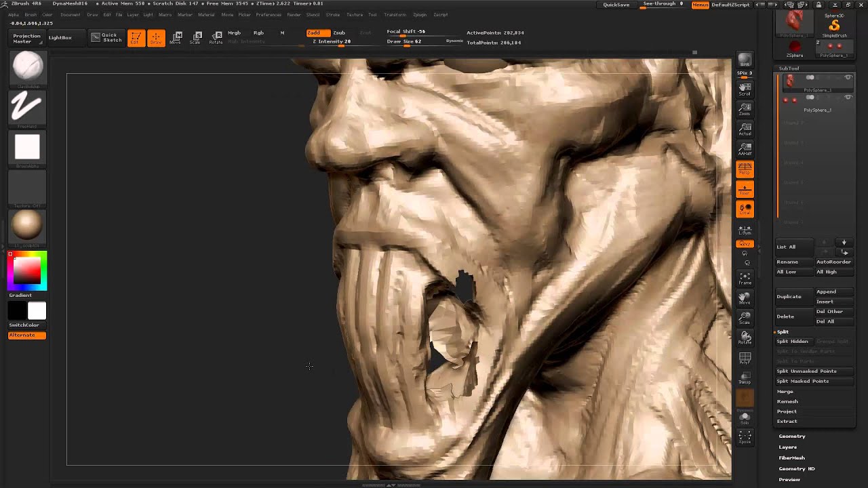Click the Xpose icon
Viewport: 868px width, 488px height.
(x=745, y=437)
